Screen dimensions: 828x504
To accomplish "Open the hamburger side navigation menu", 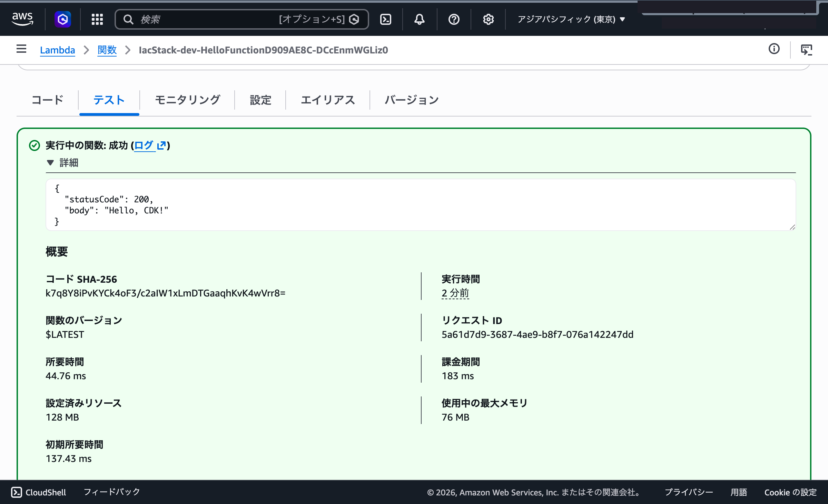I will click(21, 49).
